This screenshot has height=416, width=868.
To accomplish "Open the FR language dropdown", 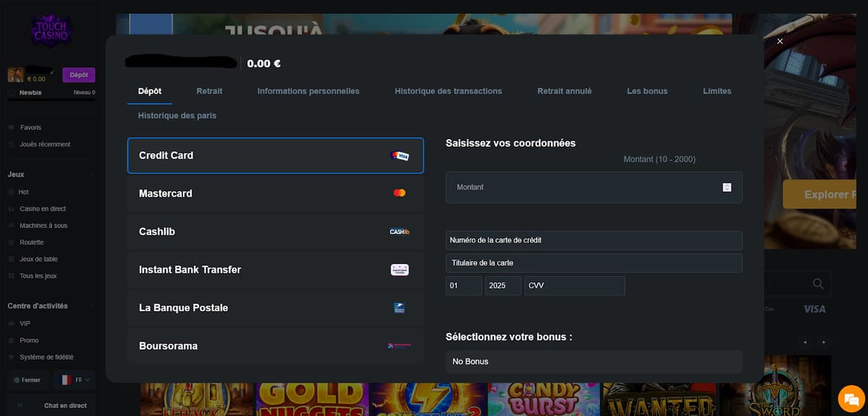I will tap(75, 380).
